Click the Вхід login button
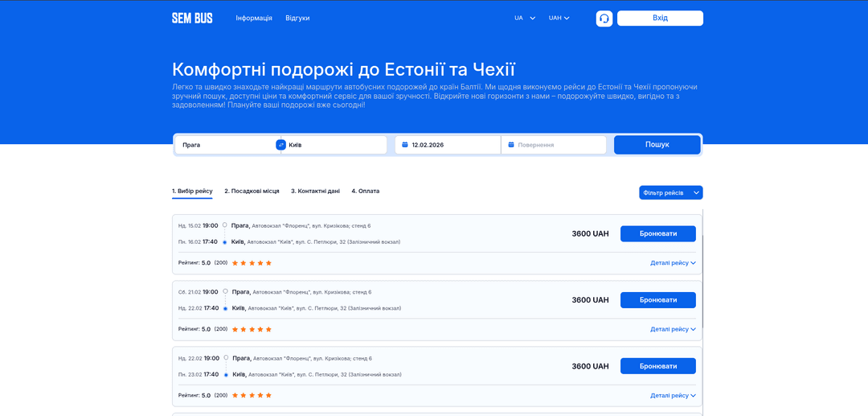The height and width of the screenshot is (416, 868). tap(660, 18)
